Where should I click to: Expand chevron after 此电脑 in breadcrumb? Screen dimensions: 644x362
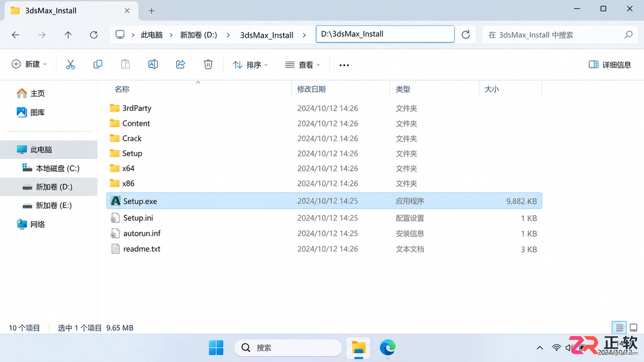click(171, 35)
